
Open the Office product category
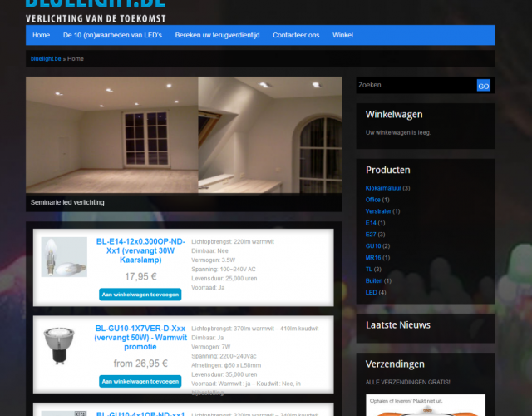[x=373, y=200]
